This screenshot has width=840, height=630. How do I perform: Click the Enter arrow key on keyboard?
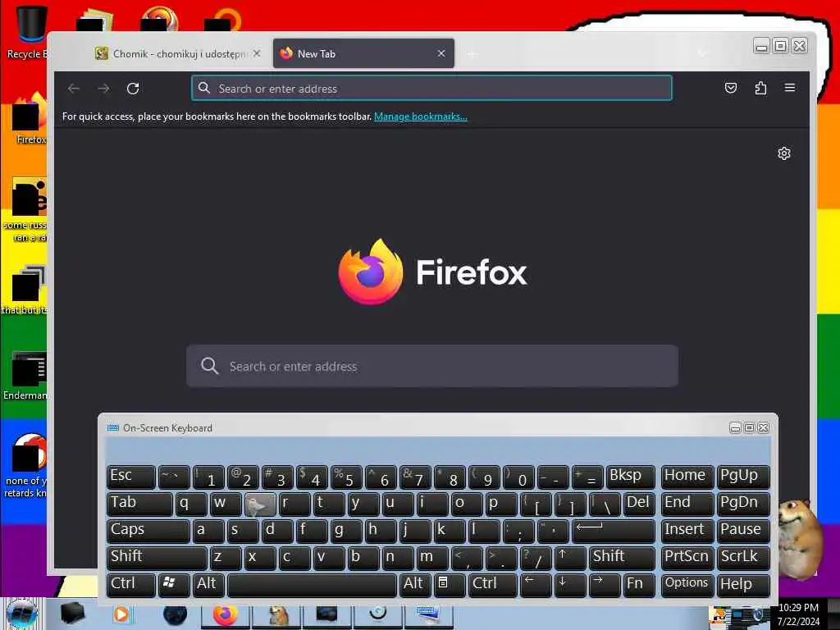(614, 531)
